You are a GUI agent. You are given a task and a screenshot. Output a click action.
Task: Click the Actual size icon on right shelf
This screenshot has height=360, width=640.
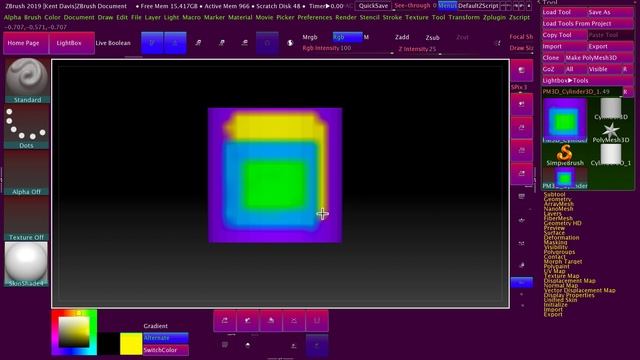pos(522,150)
